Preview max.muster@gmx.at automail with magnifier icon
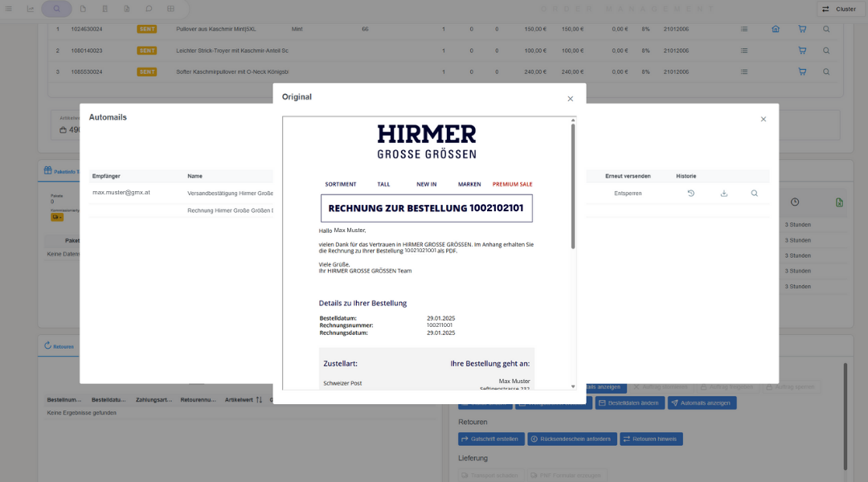The height and width of the screenshot is (482, 868). pos(755,193)
